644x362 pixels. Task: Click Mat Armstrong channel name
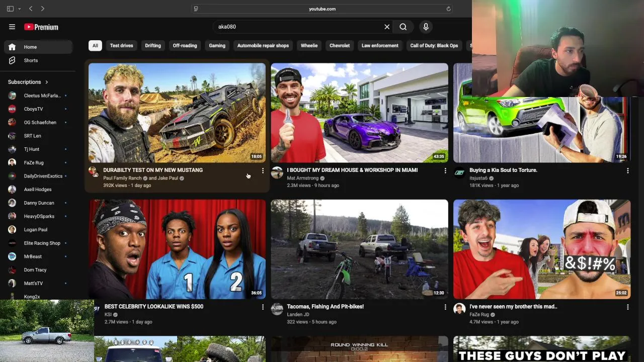[302, 178]
